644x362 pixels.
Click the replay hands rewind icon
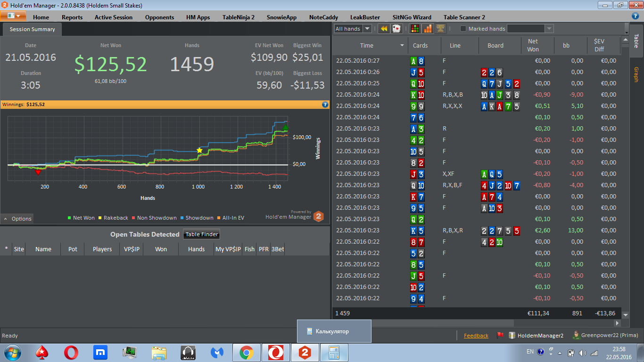pos(384,29)
